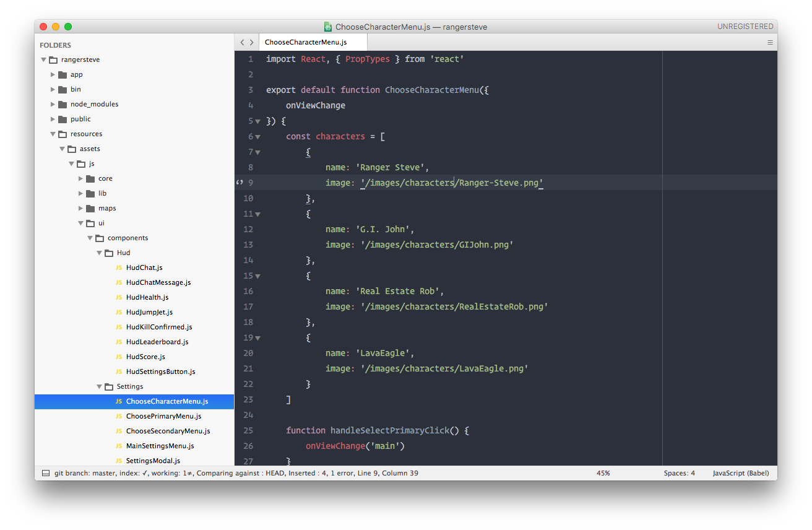Click the node_modules folder icon
Screen dimensions: 812x530
tap(63, 104)
